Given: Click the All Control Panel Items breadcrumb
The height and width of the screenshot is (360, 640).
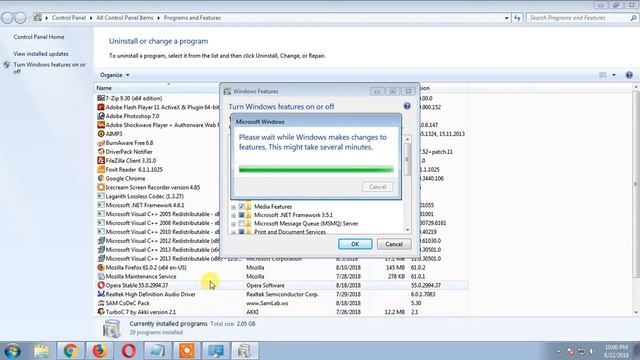Looking at the screenshot, I should click(x=124, y=18).
